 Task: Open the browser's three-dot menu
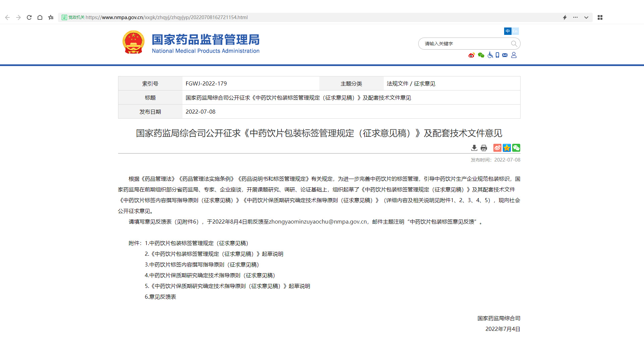click(575, 17)
